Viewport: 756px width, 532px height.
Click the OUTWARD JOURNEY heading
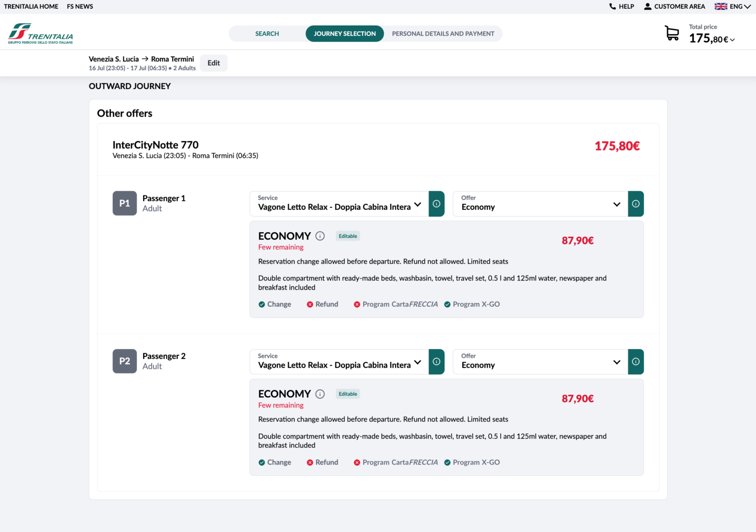point(129,86)
